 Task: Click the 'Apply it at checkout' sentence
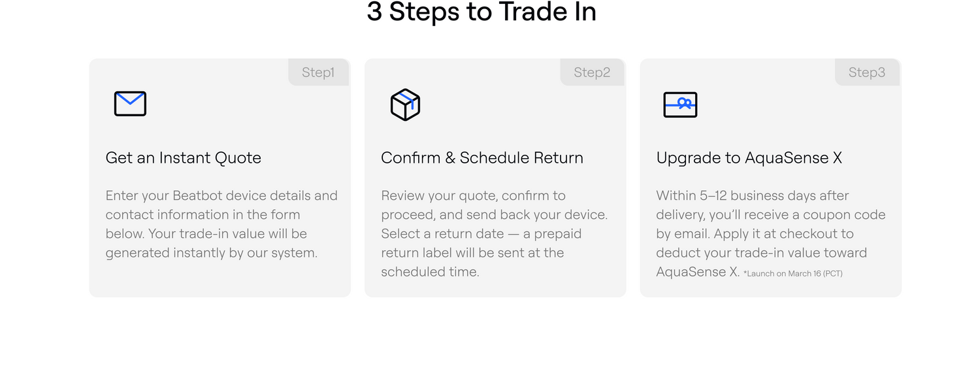click(x=761, y=243)
